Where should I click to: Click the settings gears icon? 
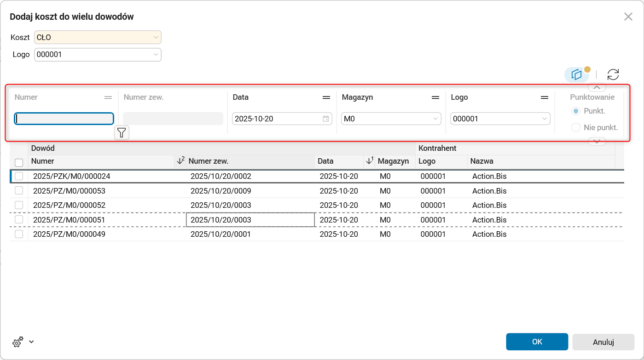pos(18,342)
